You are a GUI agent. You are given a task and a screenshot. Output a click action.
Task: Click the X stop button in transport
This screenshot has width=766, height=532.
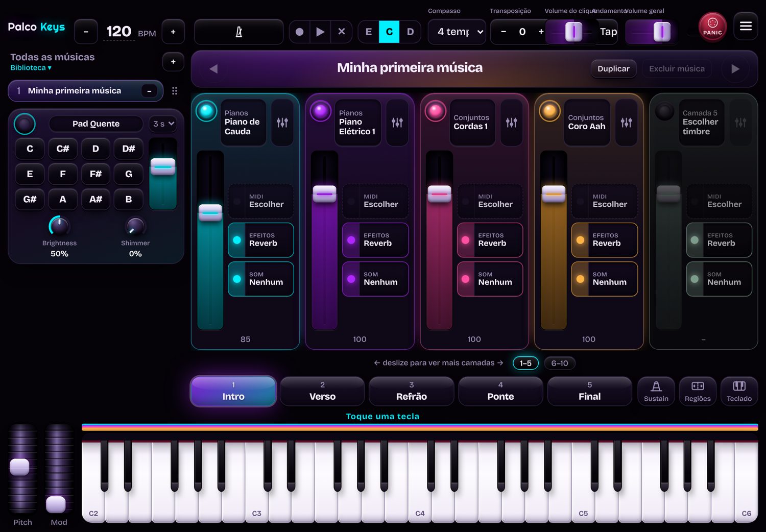tap(342, 32)
